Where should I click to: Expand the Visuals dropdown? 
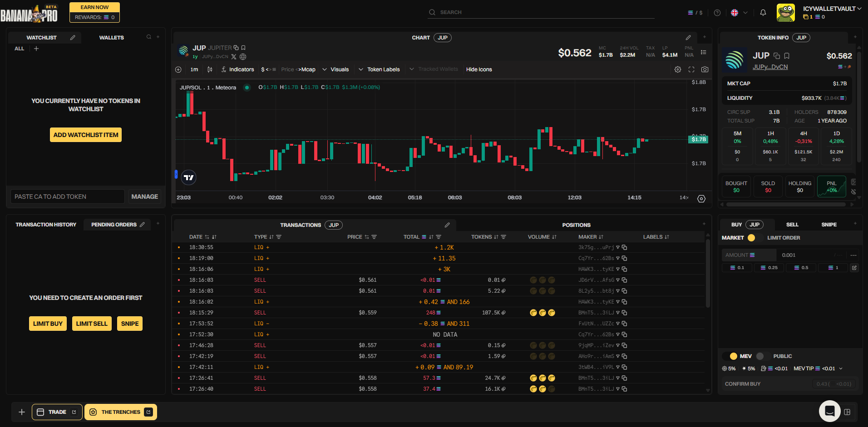[x=335, y=69]
